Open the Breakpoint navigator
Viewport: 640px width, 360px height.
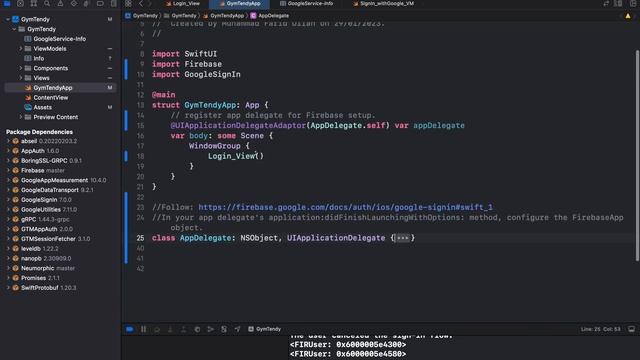(x=100, y=3)
